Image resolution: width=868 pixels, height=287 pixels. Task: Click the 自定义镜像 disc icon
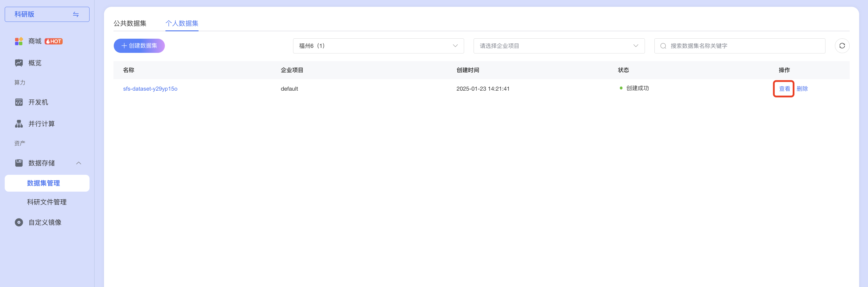(19, 222)
